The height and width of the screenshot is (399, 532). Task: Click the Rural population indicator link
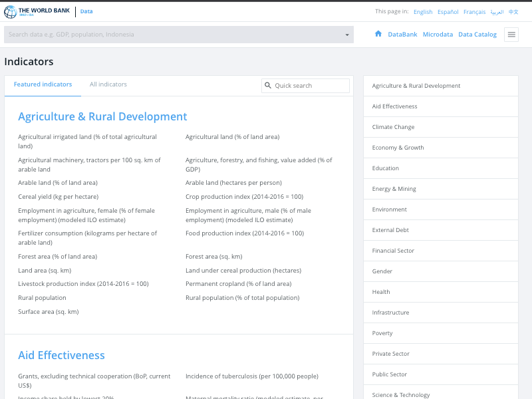coord(42,297)
